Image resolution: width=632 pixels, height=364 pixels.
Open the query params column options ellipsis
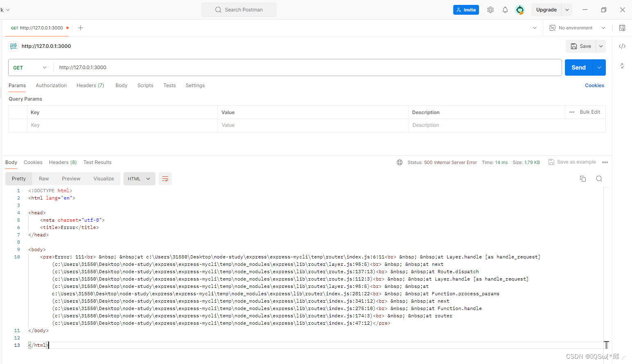[572, 112]
